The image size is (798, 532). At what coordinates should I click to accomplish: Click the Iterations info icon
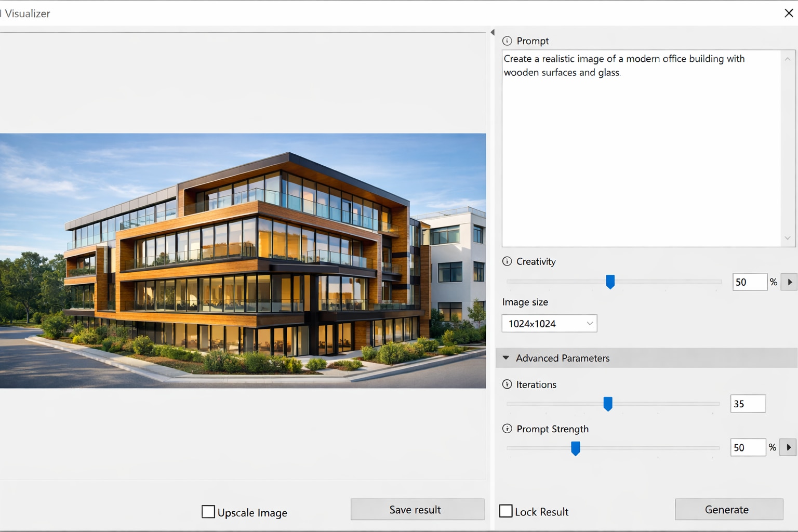point(507,384)
